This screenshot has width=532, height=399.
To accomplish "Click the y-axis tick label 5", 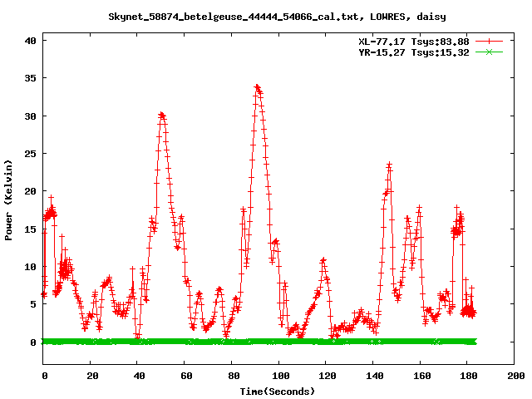I will [33, 304].
